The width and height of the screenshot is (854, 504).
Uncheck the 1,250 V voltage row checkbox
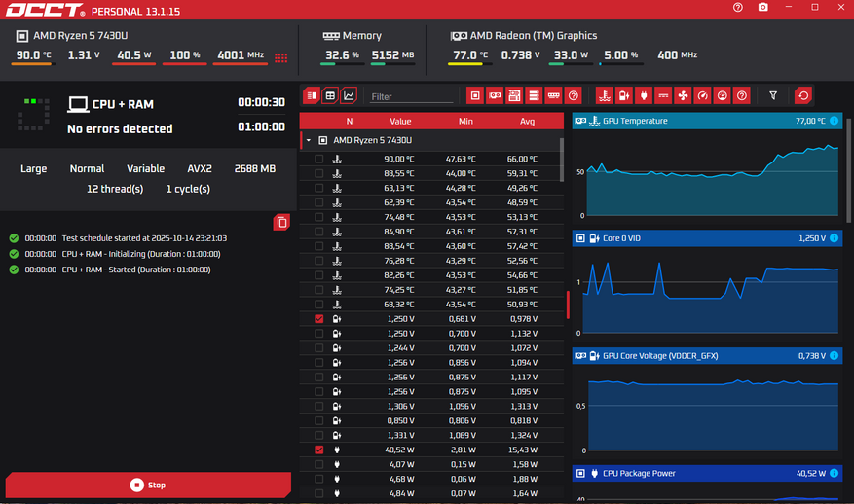(319, 319)
